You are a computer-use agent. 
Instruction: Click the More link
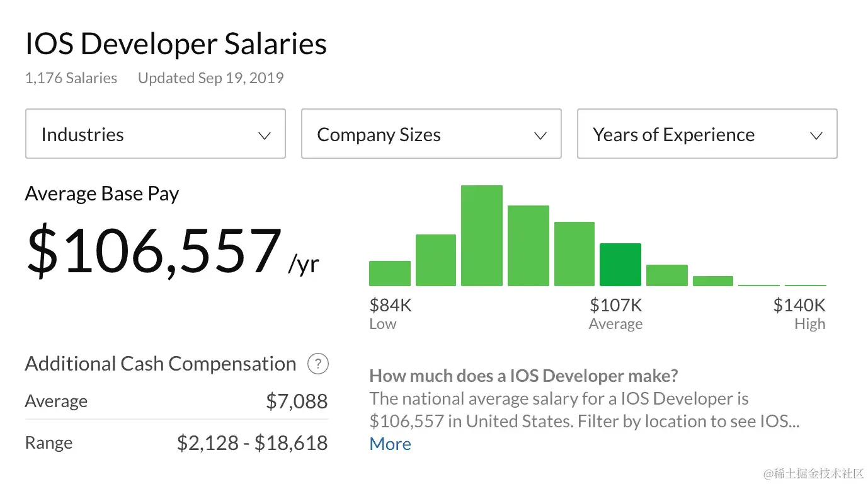click(390, 444)
